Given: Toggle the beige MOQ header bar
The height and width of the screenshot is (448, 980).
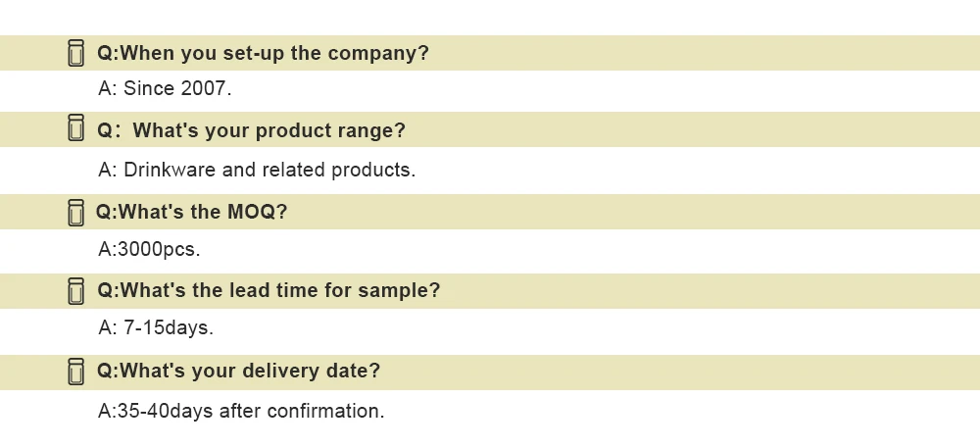Looking at the screenshot, I should tap(686, 212).
